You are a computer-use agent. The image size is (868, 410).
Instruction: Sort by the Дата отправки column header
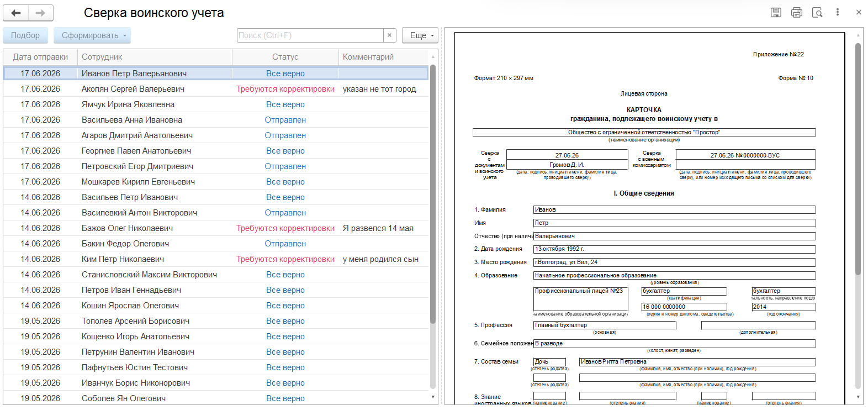(41, 57)
